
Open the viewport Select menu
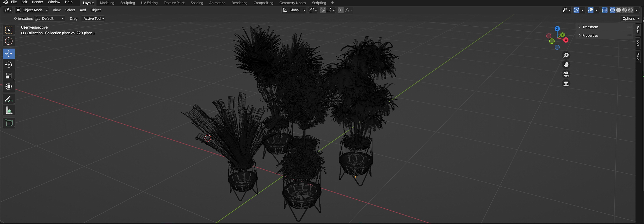70,10
